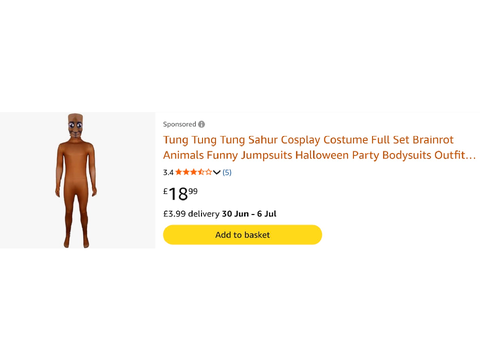Viewport: 480px width, 360px height.
Task: Click the second filled rating star
Action: point(186,172)
